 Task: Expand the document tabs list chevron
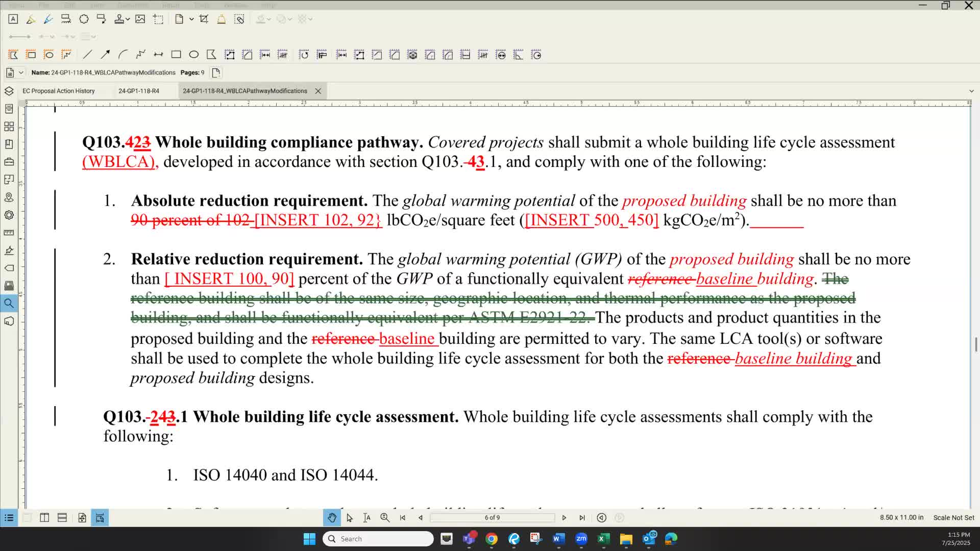pyautogui.click(x=971, y=91)
